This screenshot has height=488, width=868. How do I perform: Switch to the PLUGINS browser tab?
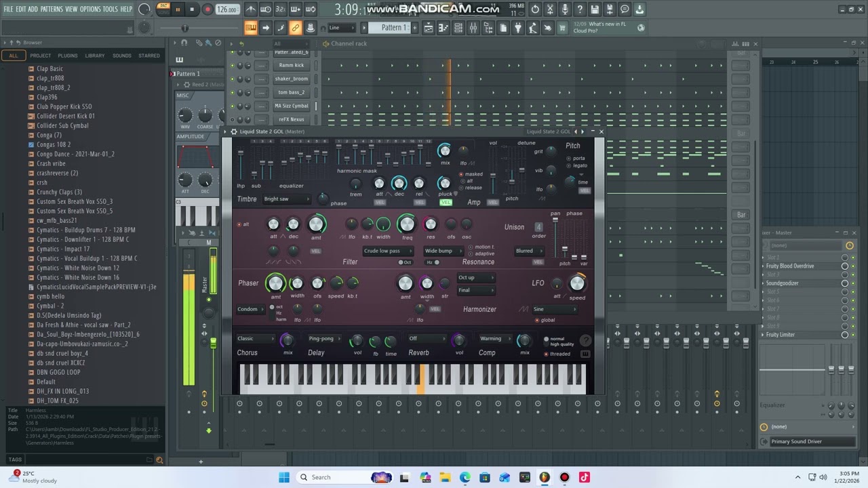68,56
